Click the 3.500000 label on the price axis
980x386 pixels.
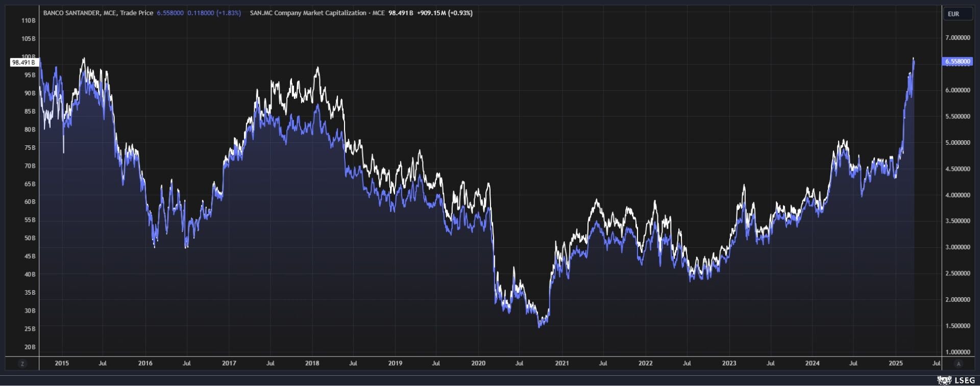pos(958,221)
